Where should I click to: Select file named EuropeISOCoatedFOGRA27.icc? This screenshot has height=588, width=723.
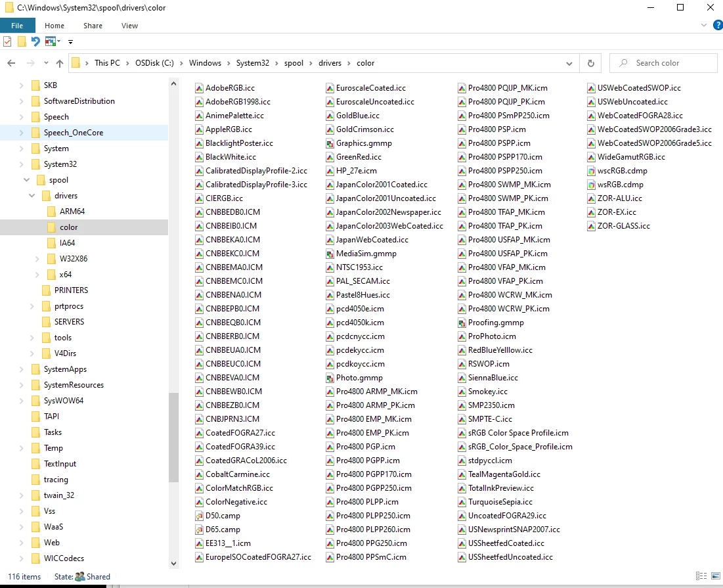(258, 557)
